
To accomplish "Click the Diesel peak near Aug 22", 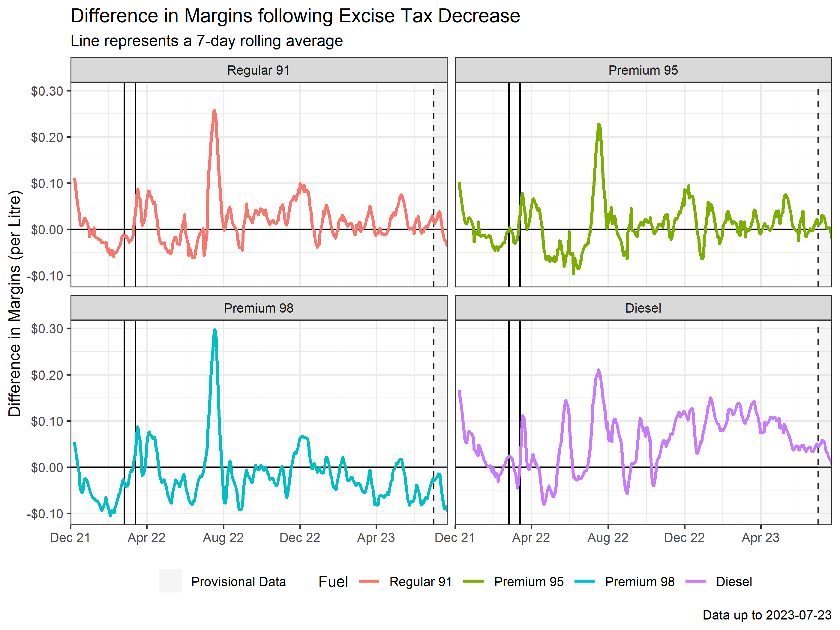I will coord(599,370).
